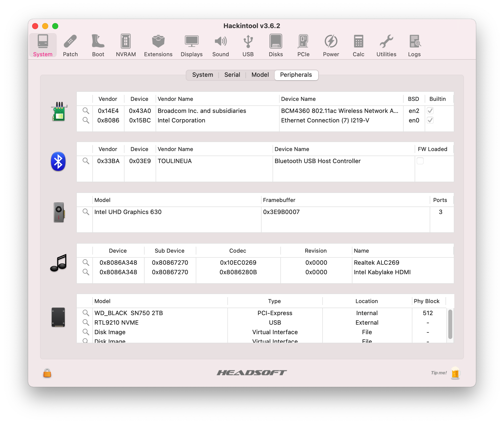Switch to the Serial tab
Image resolution: width=504 pixels, height=424 pixels.
coord(232,75)
